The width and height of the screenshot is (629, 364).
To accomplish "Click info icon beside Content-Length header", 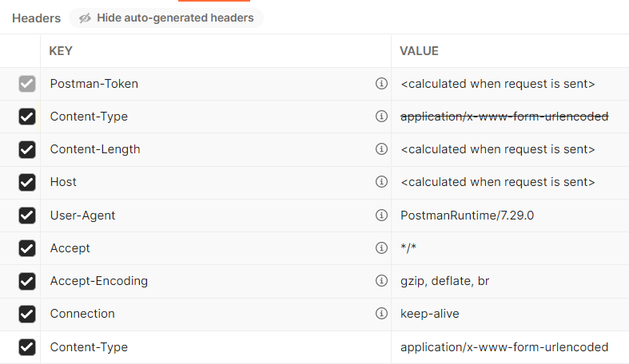I will click(x=381, y=149).
